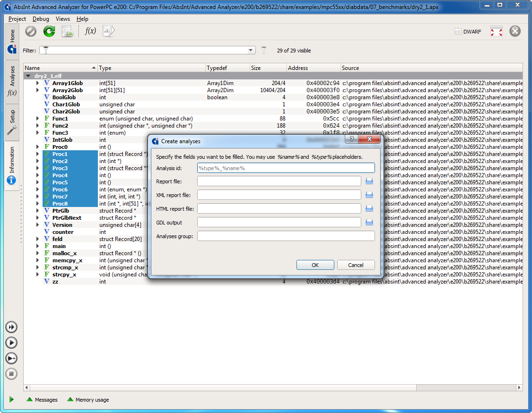Click the gray round close icon in toolbar
The image size is (532, 413).
(x=515, y=31)
